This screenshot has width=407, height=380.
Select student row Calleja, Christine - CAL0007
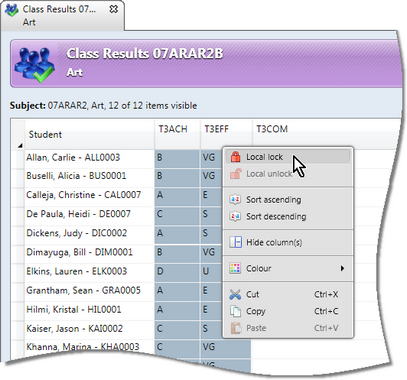[84, 195]
